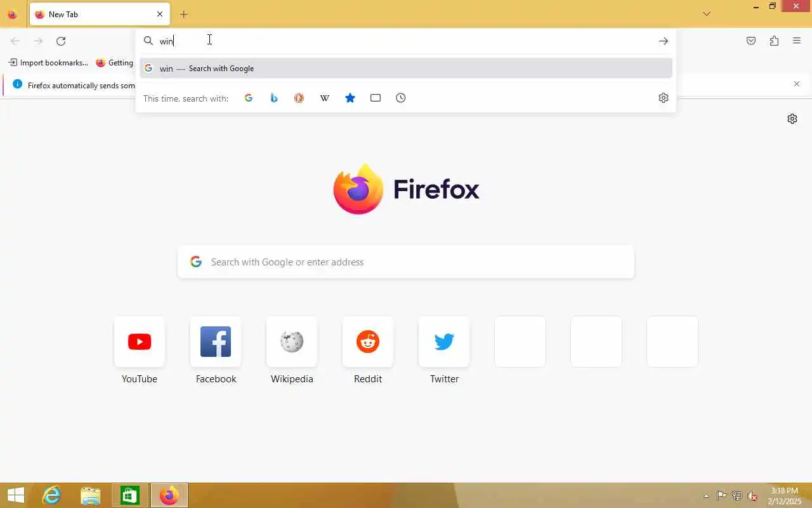Dismiss the Firefox data notification bar
Viewport: 812px width, 508px height.
(x=797, y=84)
